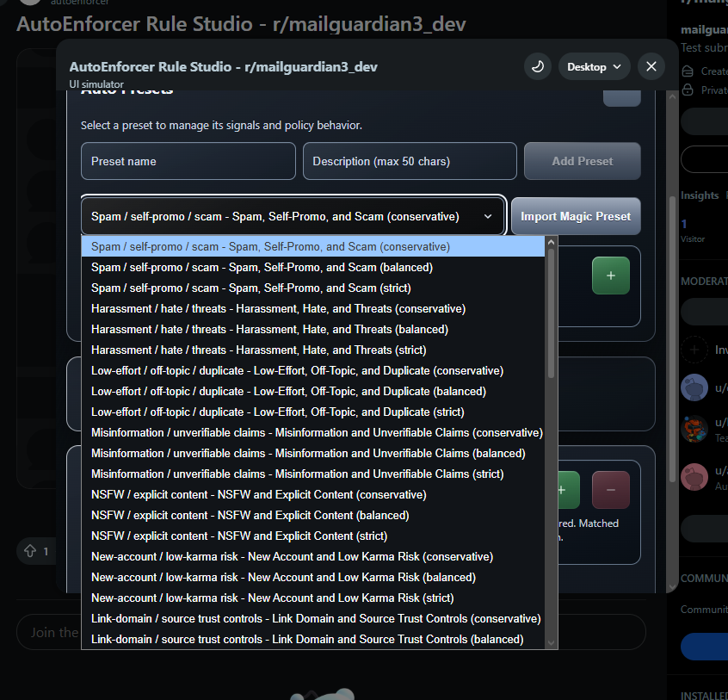Select Harassment, Hate, and Threats (conservative)

point(313,308)
